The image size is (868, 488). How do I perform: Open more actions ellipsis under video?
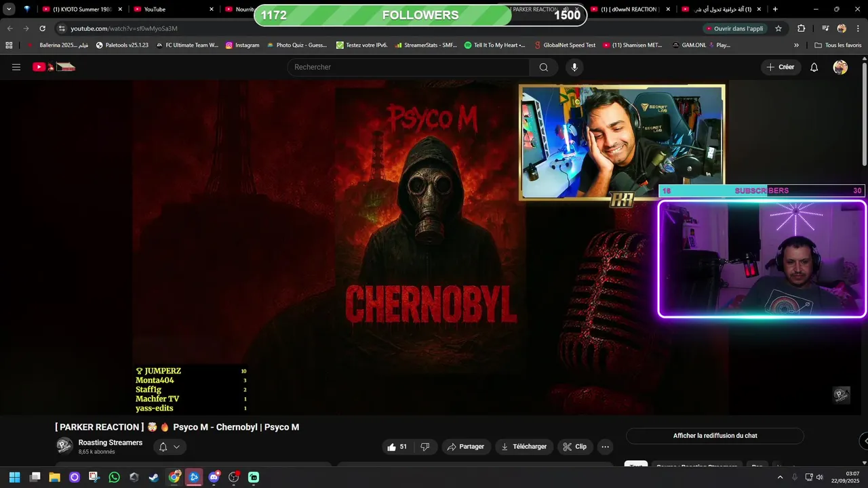click(x=605, y=447)
